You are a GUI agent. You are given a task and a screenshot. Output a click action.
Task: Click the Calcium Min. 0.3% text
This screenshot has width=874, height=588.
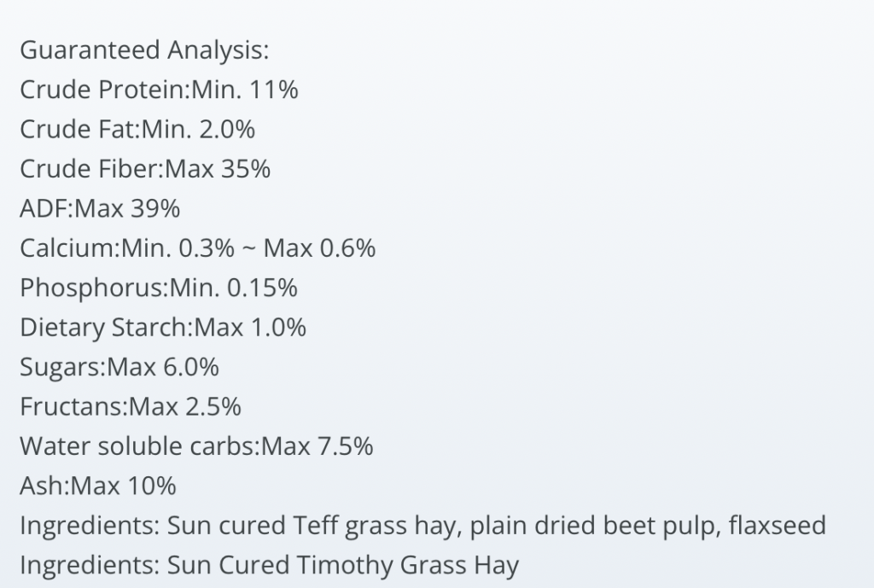(127, 248)
